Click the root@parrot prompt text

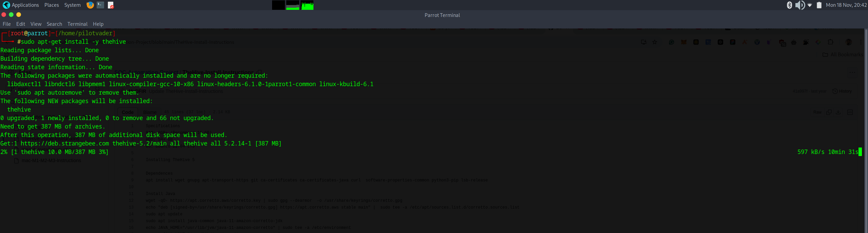point(29,33)
